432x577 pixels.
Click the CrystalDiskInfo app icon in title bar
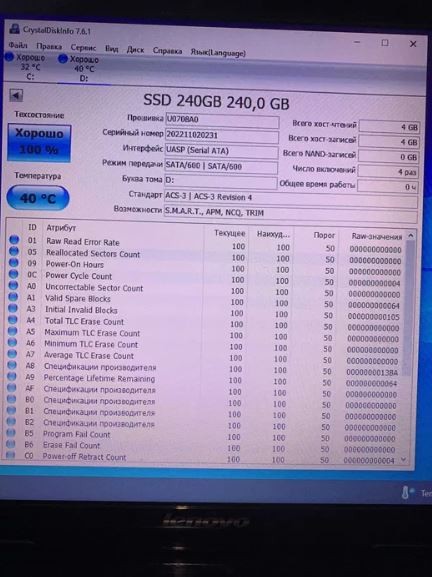tap(15, 28)
